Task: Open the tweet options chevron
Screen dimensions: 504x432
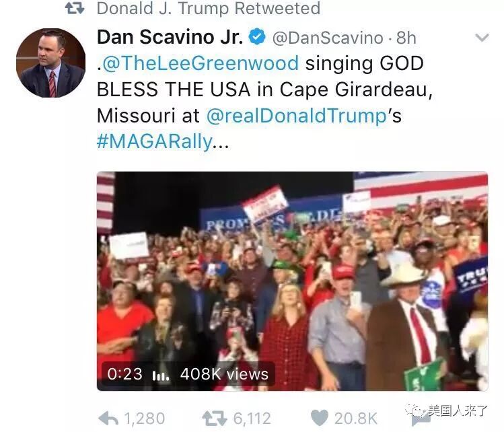Action: [482, 38]
